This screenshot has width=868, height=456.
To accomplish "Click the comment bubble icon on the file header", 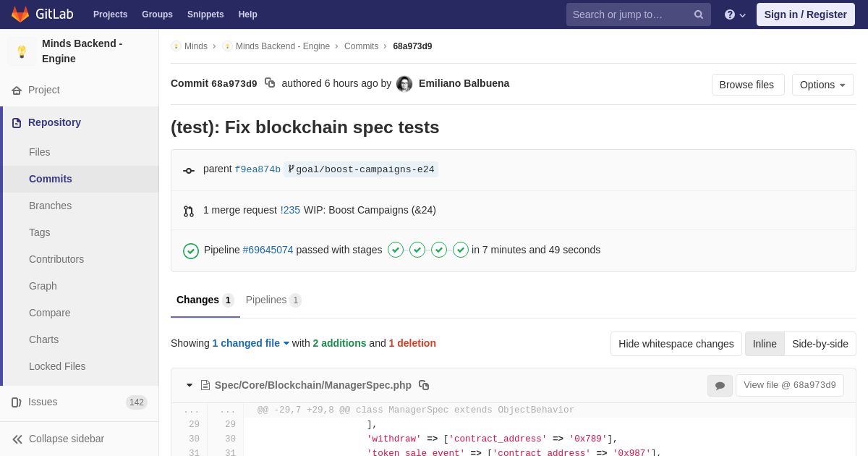I will click(720, 386).
